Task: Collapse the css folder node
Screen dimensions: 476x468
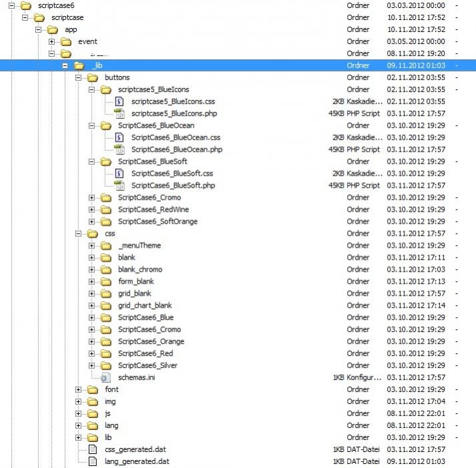Action: pos(78,234)
